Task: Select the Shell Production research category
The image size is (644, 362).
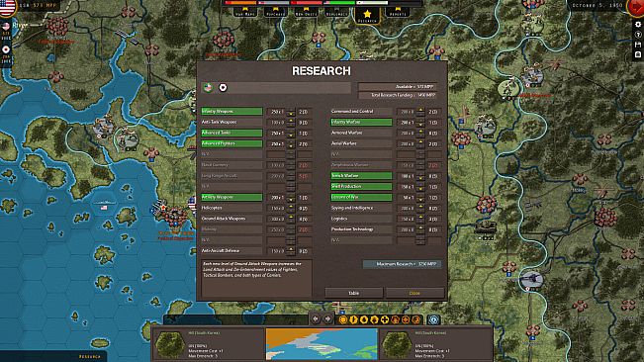Action: (361, 186)
